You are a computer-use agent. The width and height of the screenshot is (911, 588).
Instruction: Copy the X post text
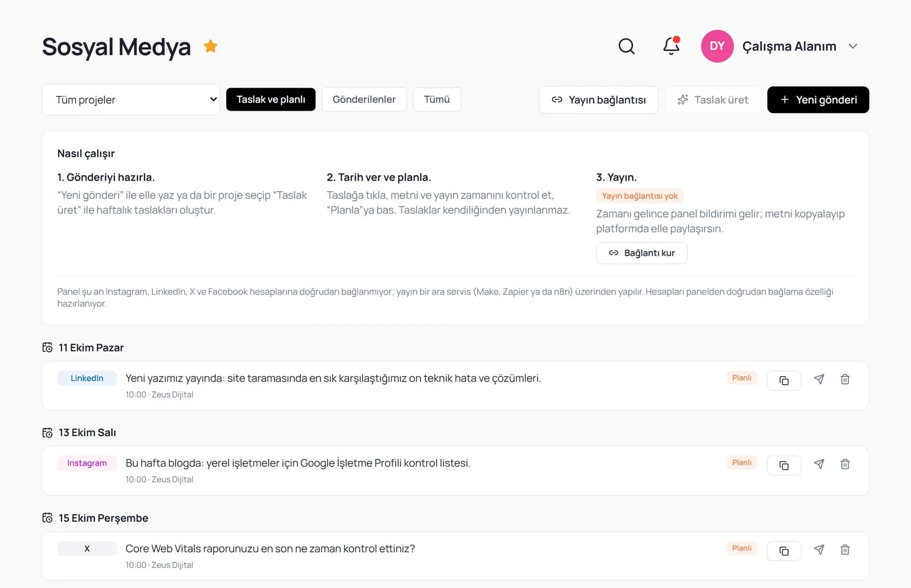coord(784,551)
